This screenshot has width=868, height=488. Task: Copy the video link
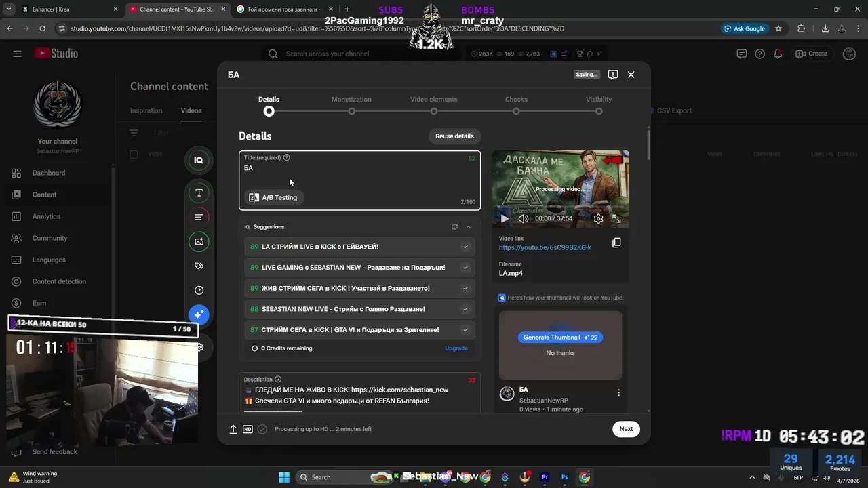click(x=616, y=243)
